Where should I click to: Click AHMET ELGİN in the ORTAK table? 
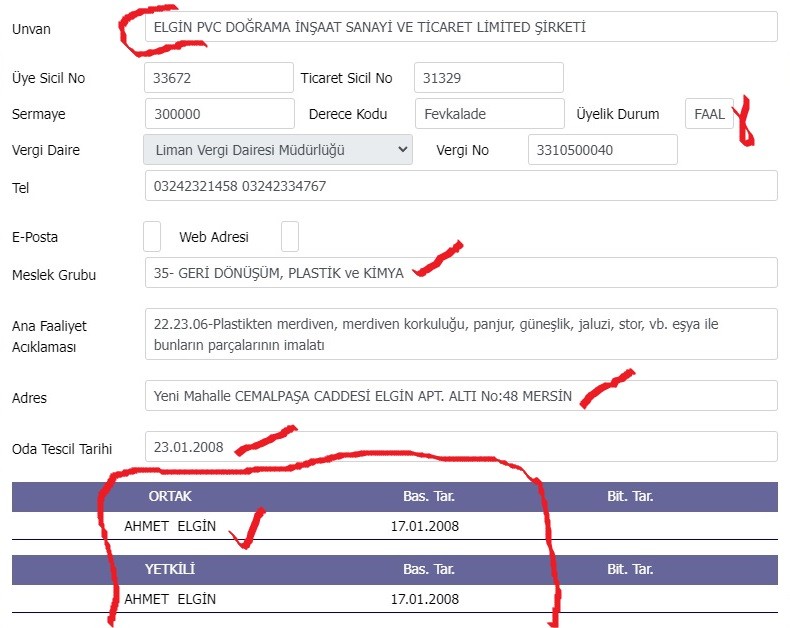point(170,526)
